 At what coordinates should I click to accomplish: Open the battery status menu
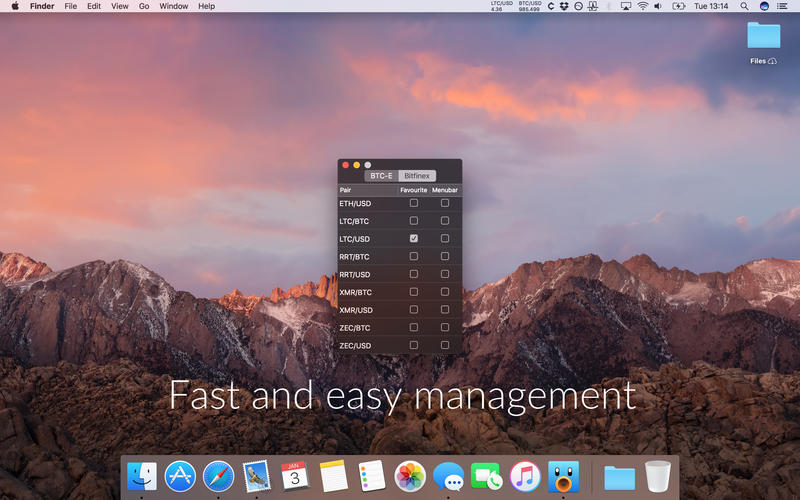point(680,6)
